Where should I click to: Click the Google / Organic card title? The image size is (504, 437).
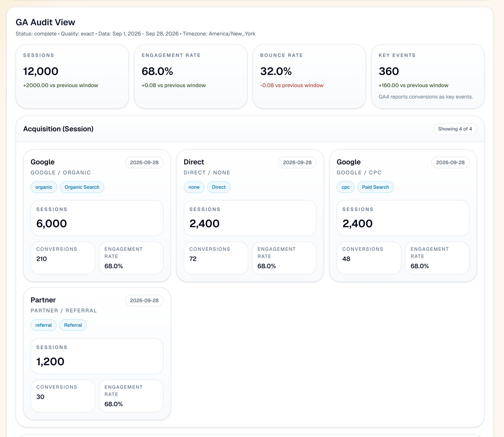click(42, 162)
